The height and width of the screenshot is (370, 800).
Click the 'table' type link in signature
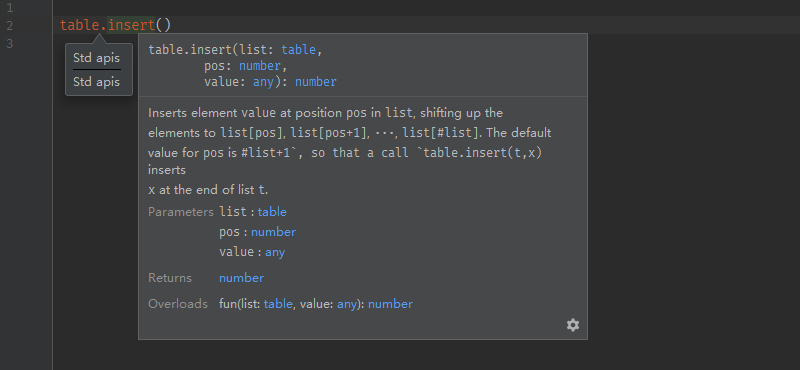[x=299, y=50]
